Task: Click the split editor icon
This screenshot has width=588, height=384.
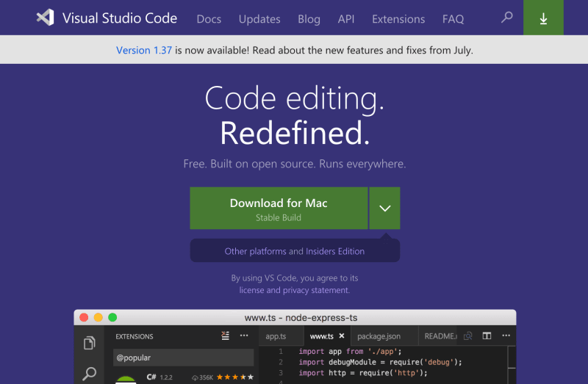Action: coord(487,336)
